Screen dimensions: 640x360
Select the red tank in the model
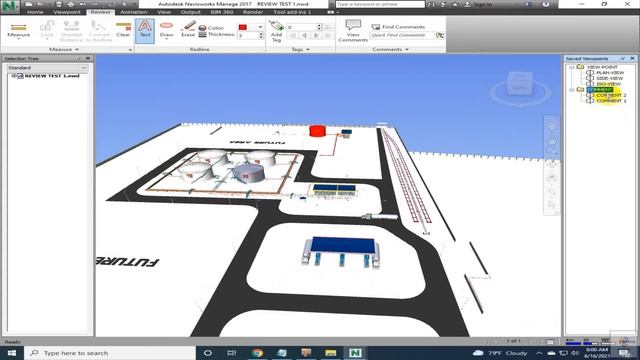coord(317,131)
